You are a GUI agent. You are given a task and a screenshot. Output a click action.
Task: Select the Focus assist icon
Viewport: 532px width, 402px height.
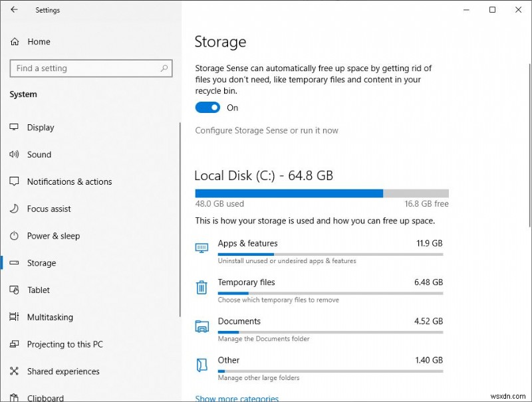(14, 209)
